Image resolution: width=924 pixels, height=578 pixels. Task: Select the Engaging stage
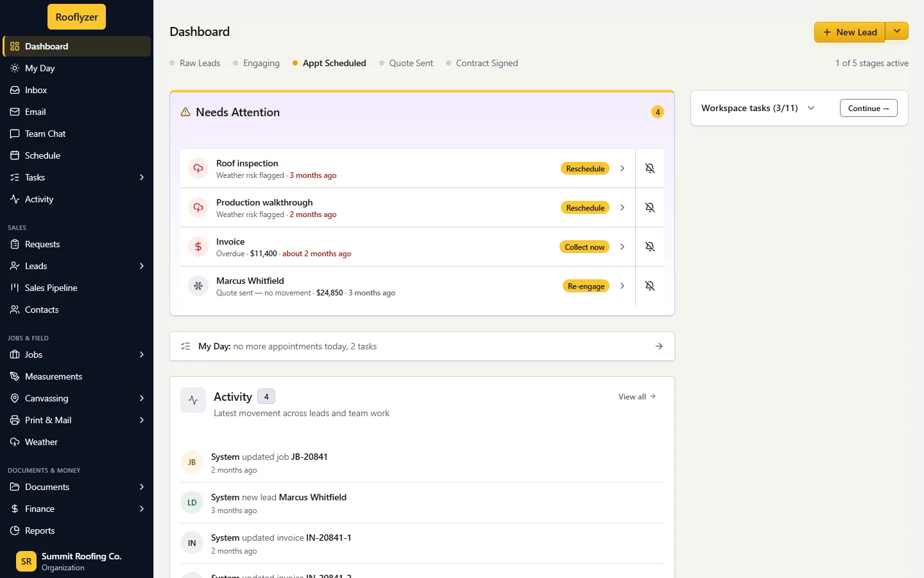(x=257, y=63)
